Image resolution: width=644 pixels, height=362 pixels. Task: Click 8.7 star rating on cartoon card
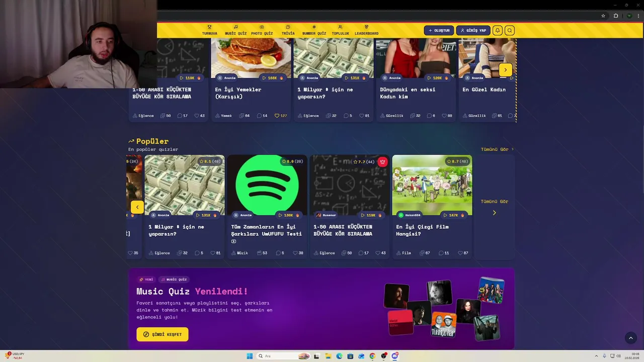457,161
